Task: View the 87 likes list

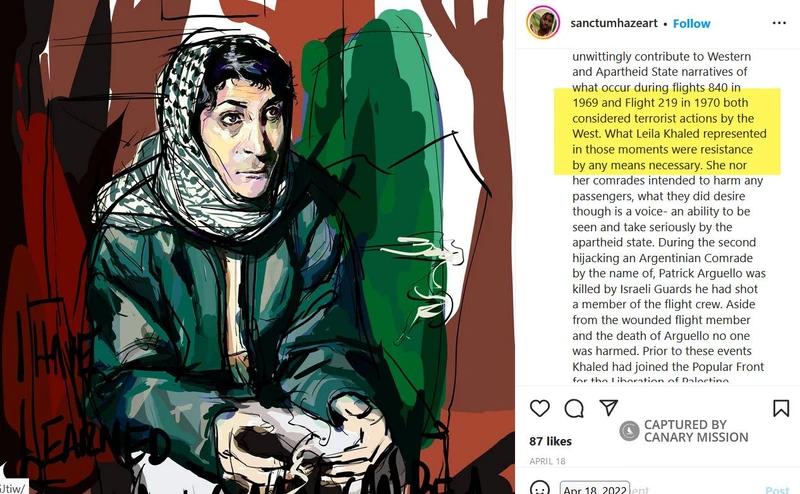Action: [550, 441]
